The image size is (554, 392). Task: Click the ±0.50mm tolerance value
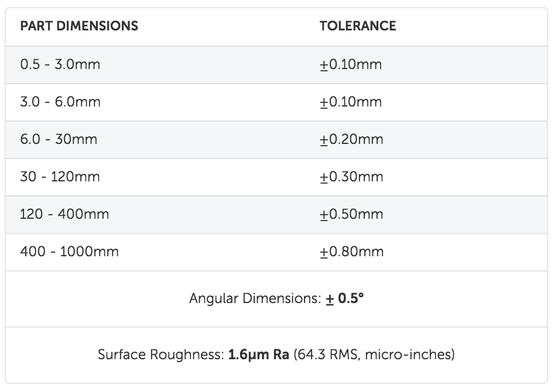(x=351, y=214)
